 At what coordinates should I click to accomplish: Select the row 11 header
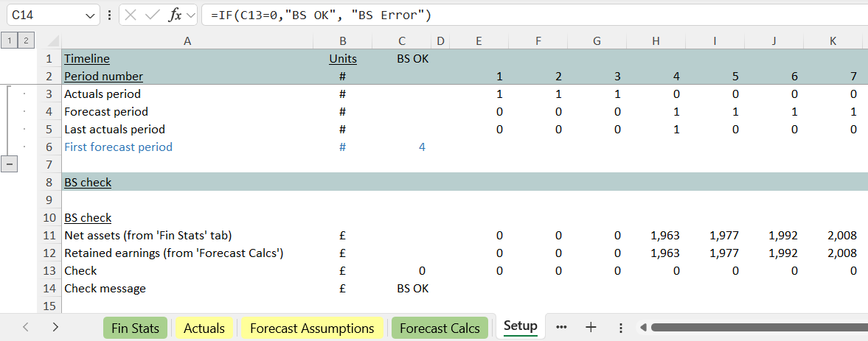pos(49,236)
